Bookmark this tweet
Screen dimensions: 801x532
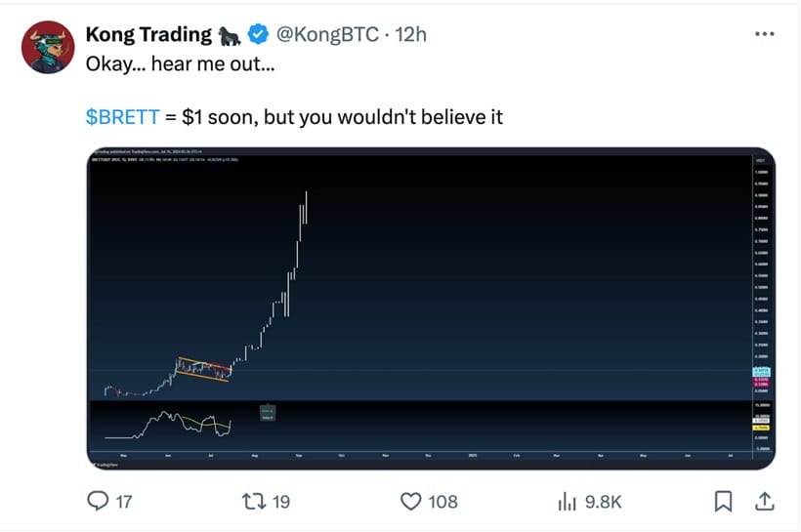click(723, 501)
